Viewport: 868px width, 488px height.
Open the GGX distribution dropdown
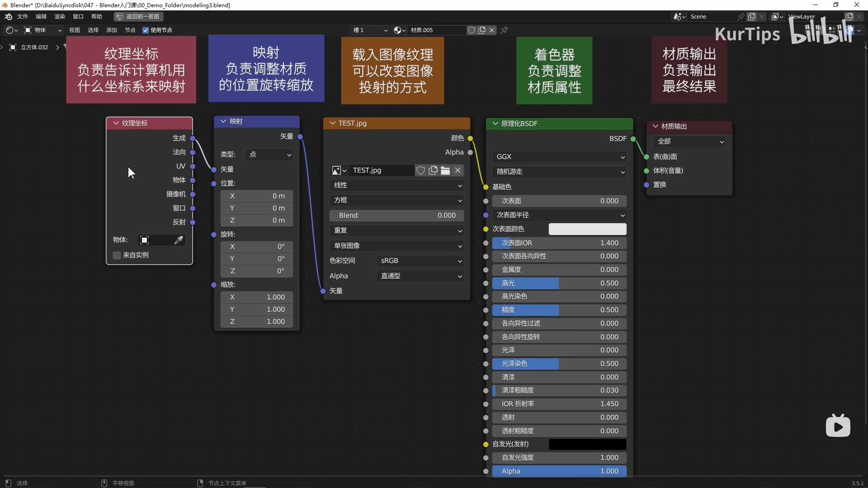coord(559,157)
